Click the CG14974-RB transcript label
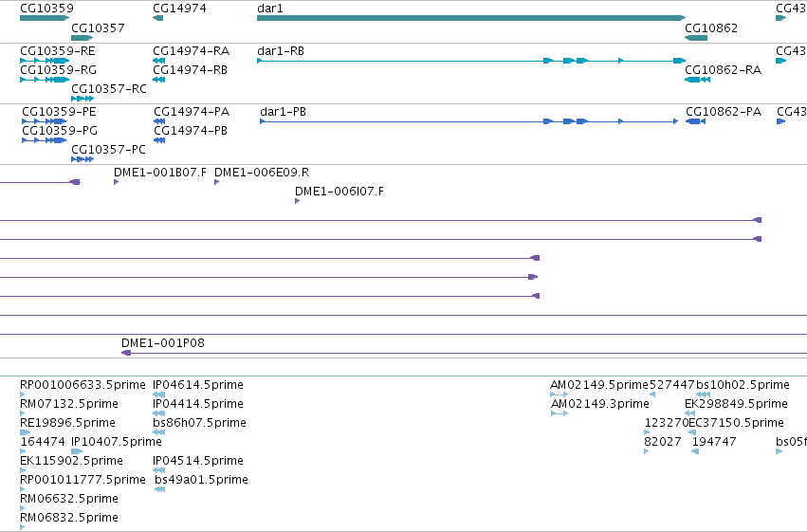Screen dimensions: 807x532 pyautogui.click(x=190, y=70)
